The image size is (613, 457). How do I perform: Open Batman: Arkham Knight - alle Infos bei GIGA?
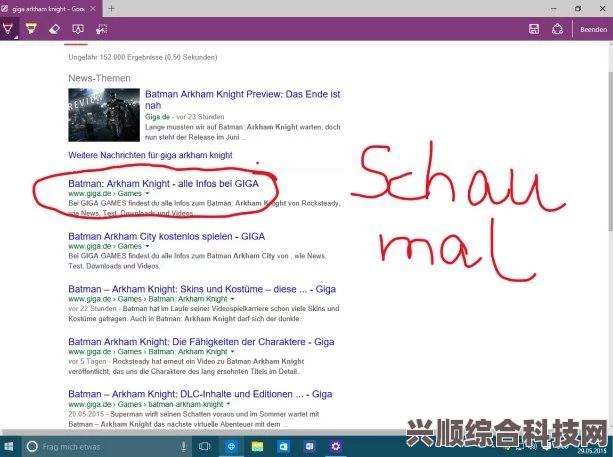(163, 183)
